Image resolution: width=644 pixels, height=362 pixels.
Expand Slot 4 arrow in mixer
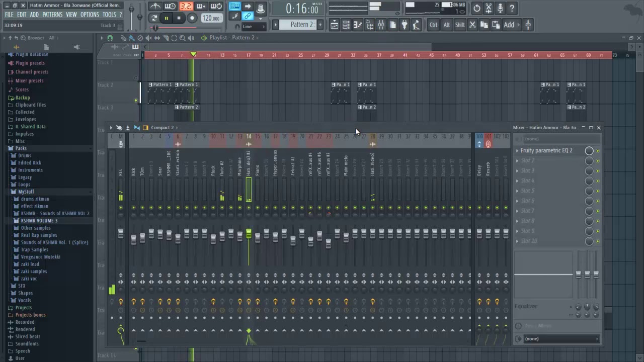point(517,181)
